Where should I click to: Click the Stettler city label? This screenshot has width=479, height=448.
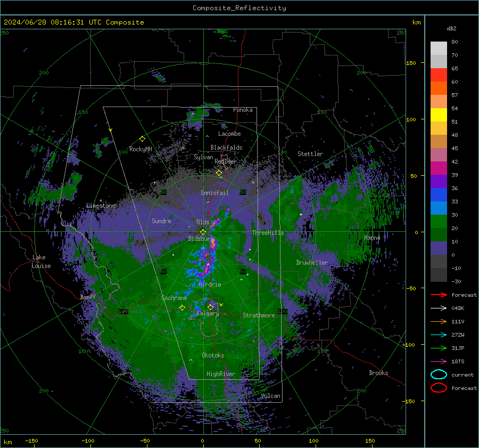310,154
